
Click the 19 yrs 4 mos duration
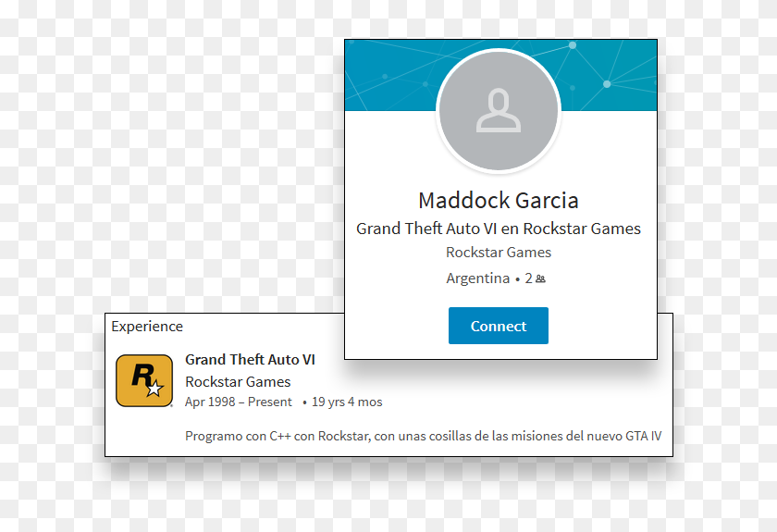coord(347,402)
